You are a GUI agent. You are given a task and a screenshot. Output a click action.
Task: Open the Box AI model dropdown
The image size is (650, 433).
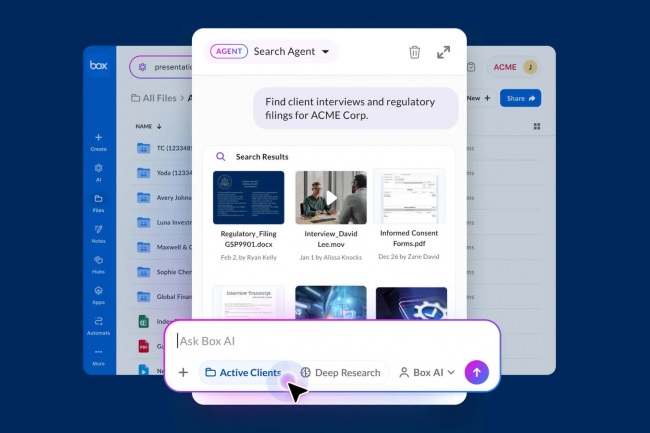point(427,373)
